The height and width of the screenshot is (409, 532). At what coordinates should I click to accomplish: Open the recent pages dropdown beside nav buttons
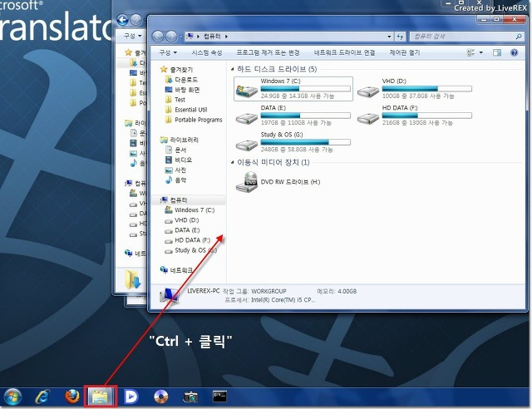pos(180,37)
